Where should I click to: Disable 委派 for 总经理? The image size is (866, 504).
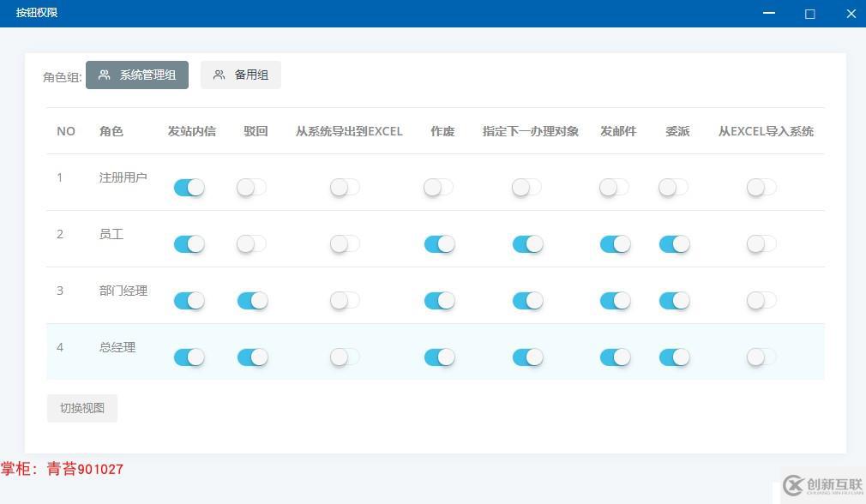coord(674,357)
